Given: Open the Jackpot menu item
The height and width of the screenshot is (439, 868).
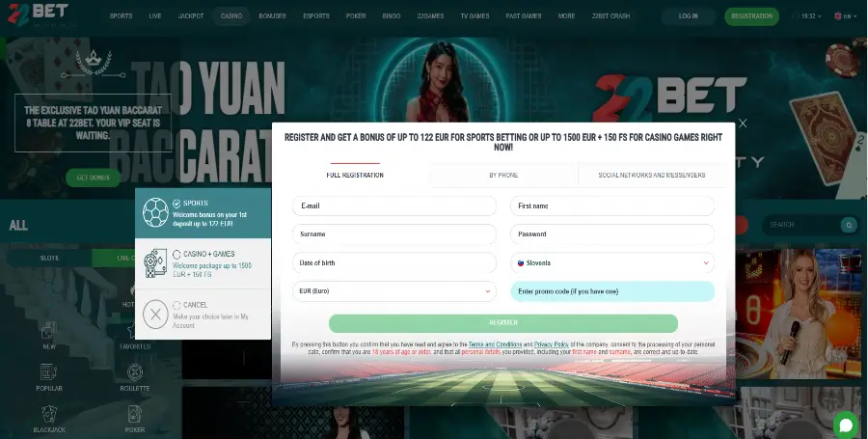Looking at the screenshot, I should pyautogui.click(x=191, y=16).
